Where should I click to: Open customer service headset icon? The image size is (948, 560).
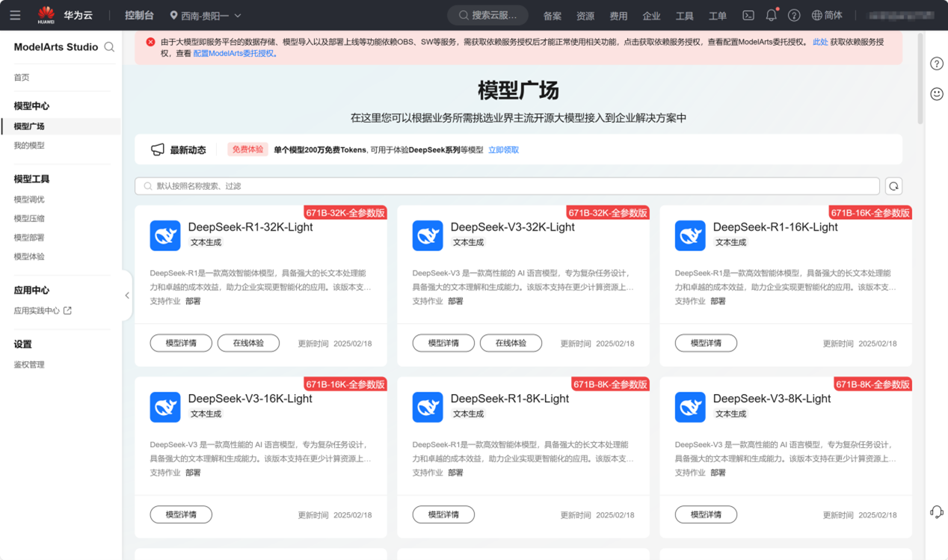tap(936, 512)
